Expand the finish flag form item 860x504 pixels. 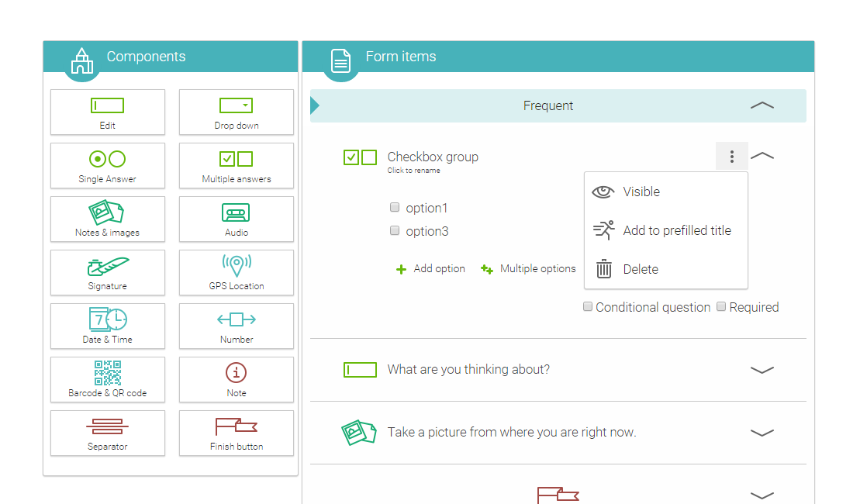tap(762, 495)
